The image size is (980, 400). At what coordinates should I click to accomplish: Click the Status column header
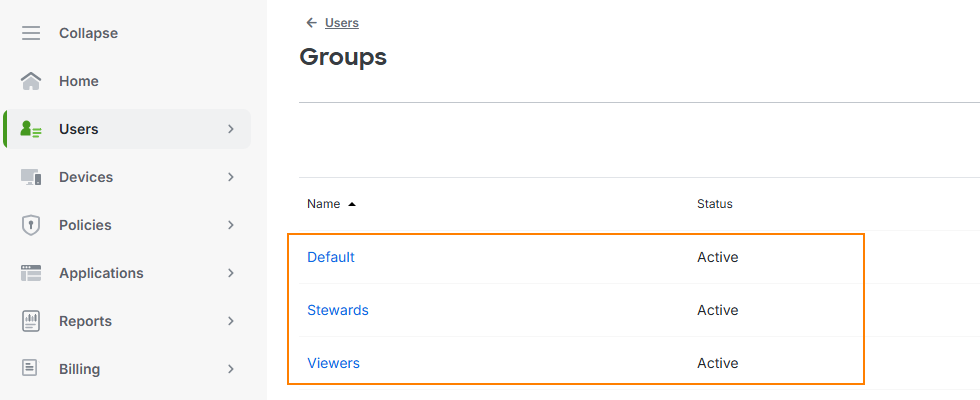pyautogui.click(x=714, y=204)
